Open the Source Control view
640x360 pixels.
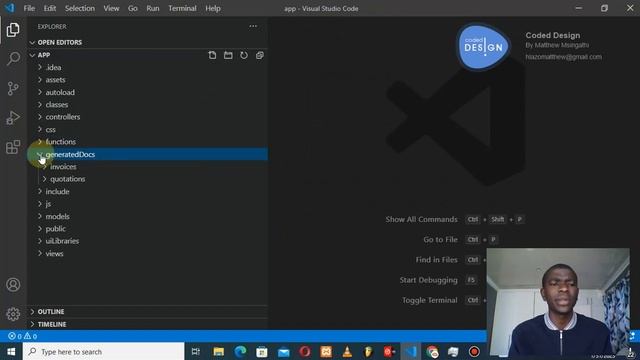tap(13, 88)
